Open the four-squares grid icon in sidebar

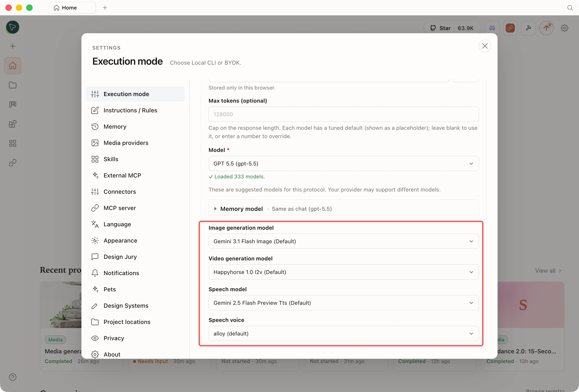[x=12, y=143]
